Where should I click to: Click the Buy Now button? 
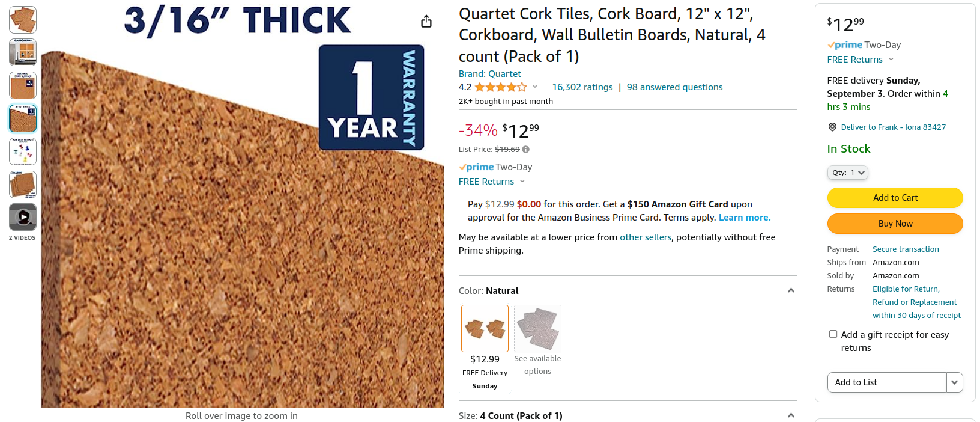point(895,223)
